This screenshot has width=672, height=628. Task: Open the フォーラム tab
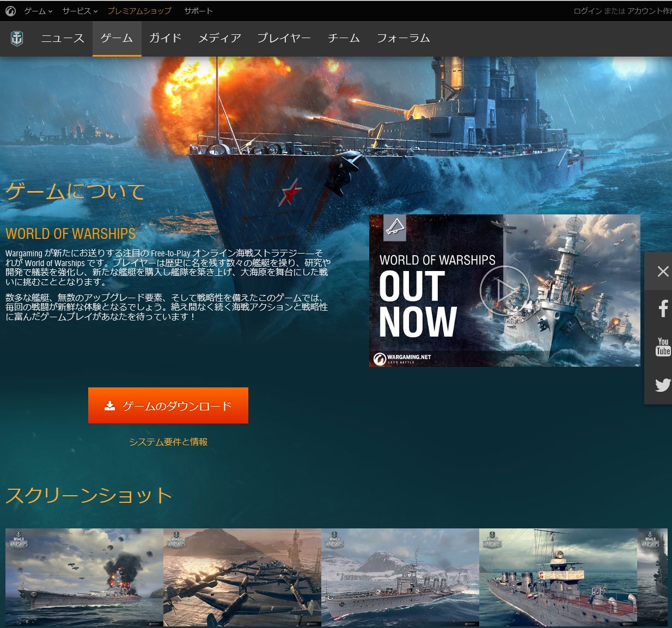(x=404, y=38)
